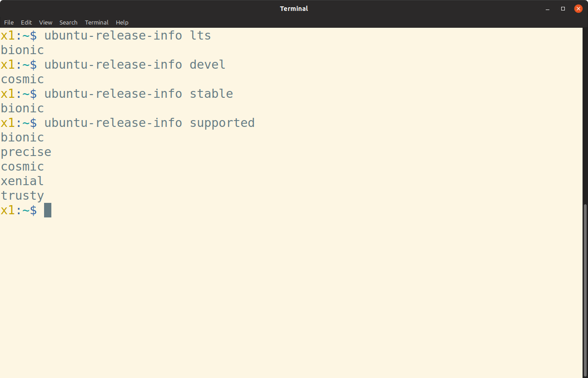Open the Search menu

point(68,22)
